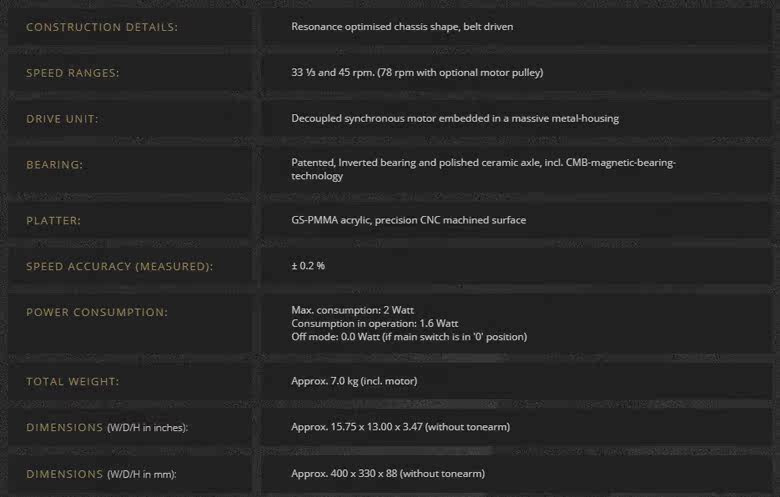This screenshot has width=780, height=497.
Task: Click the Max. consumption: 2 Watt line
Action: [x=352, y=310]
